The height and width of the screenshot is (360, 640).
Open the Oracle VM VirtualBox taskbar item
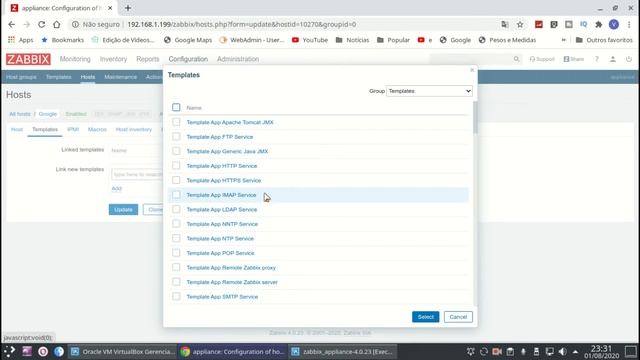point(122,351)
